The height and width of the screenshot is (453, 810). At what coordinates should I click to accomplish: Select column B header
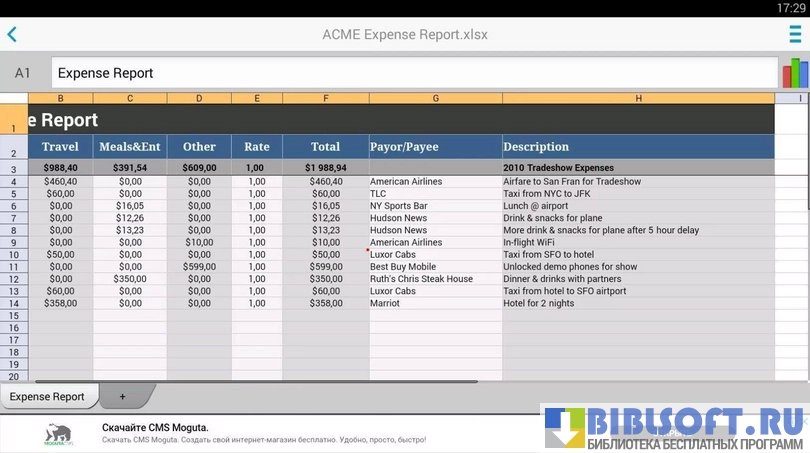pyautogui.click(x=61, y=98)
